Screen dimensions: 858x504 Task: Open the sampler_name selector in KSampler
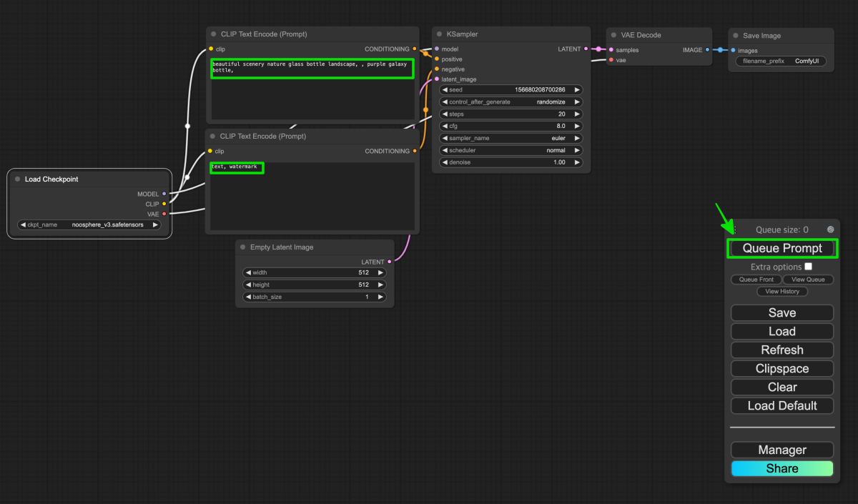511,138
